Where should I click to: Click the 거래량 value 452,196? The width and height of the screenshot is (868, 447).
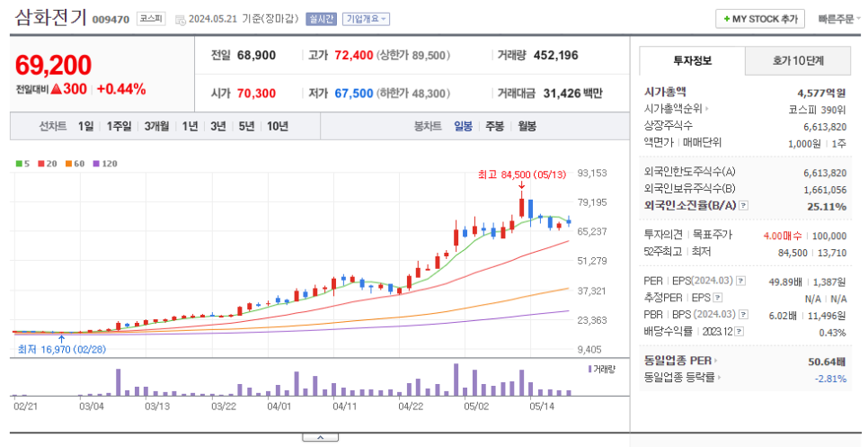pos(556,56)
